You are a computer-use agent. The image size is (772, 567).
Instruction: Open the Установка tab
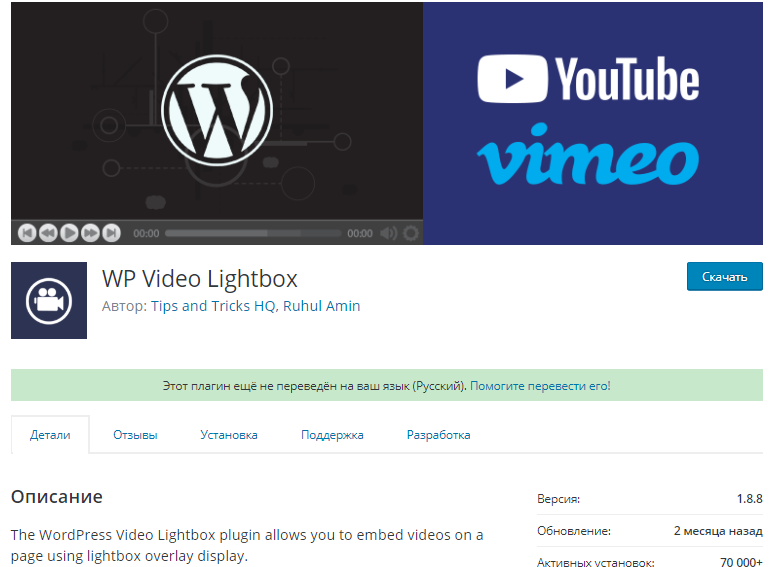[229, 435]
